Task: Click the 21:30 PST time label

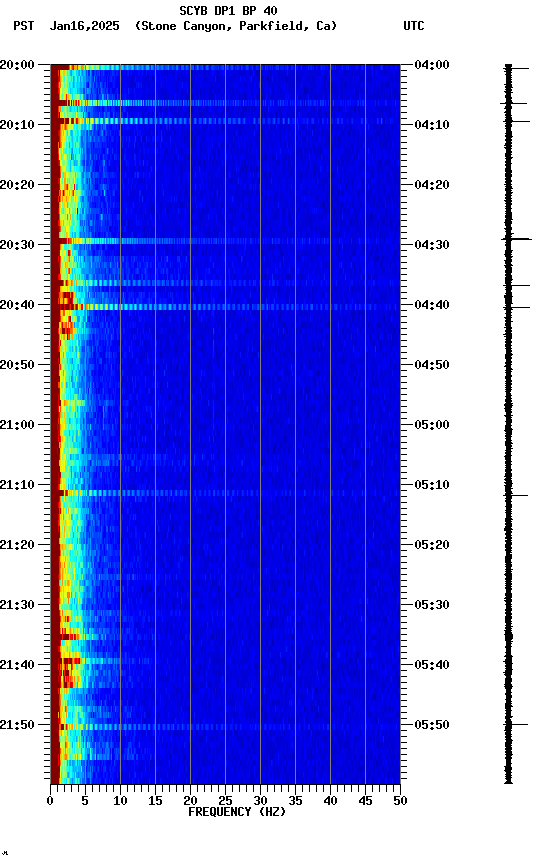Action: [17, 605]
